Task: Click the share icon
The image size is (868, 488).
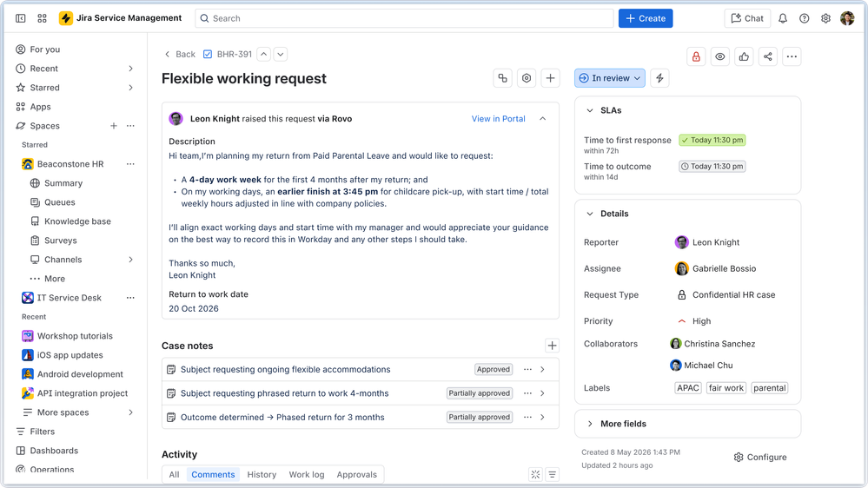Action: [768, 56]
